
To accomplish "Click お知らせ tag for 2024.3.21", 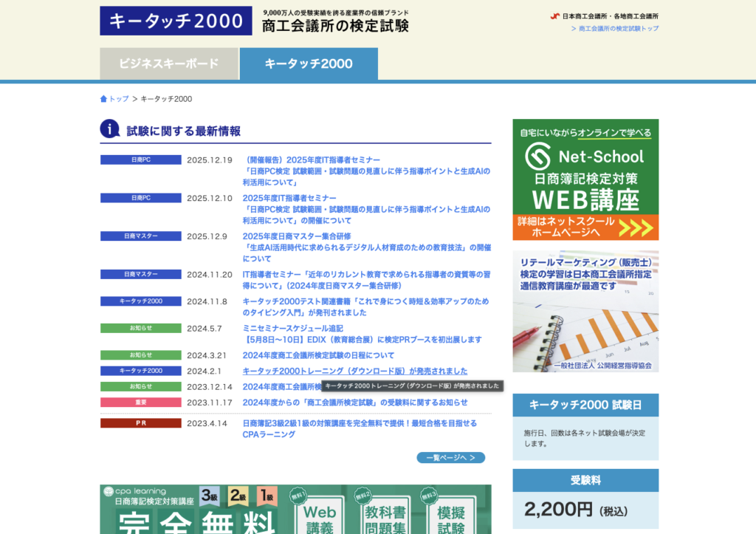I will [141, 355].
